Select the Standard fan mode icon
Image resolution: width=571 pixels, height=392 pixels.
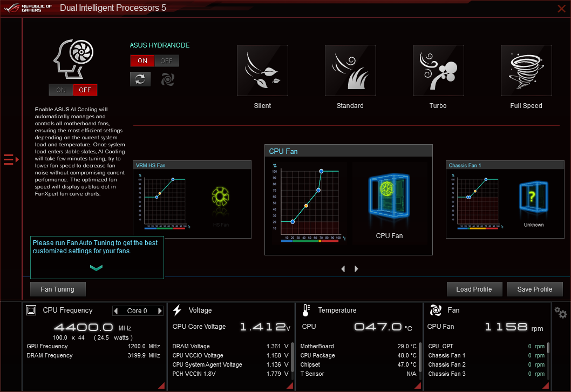pos(350,70)
